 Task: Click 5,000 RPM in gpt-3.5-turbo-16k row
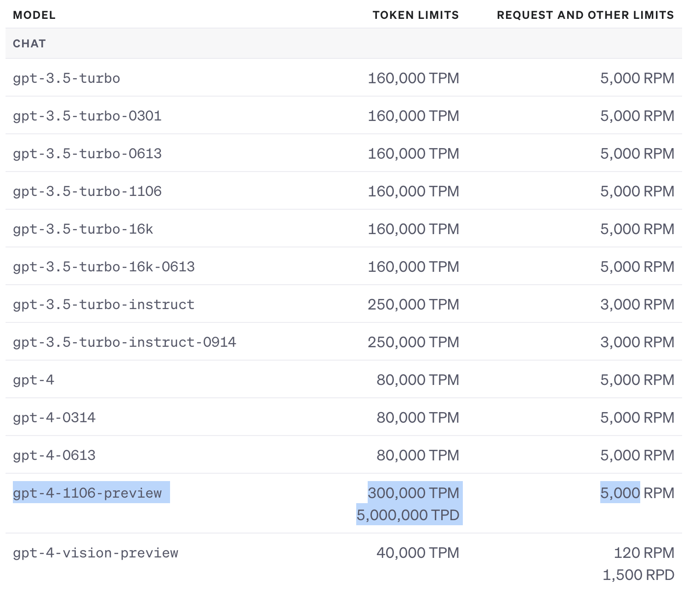637,229
